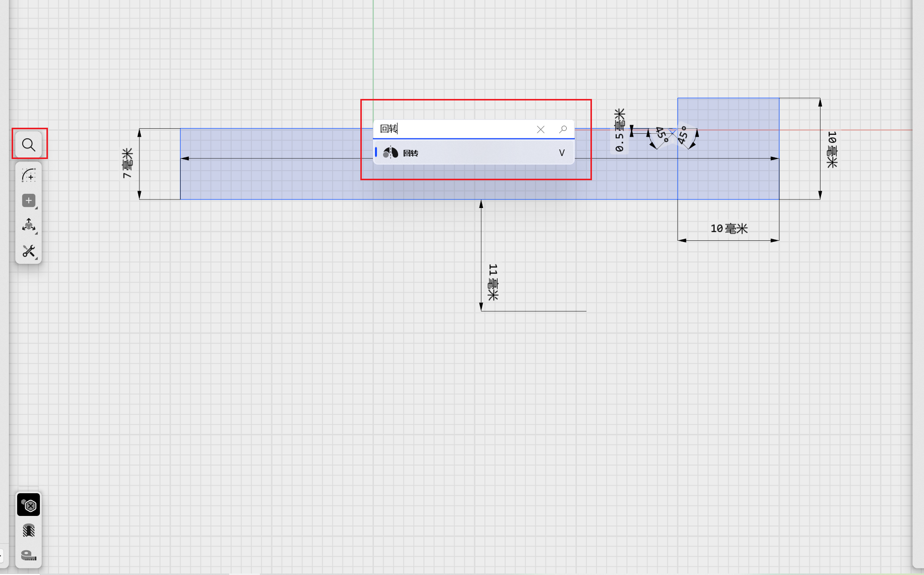Choose the 回转 command from search results

pos(473,152)
